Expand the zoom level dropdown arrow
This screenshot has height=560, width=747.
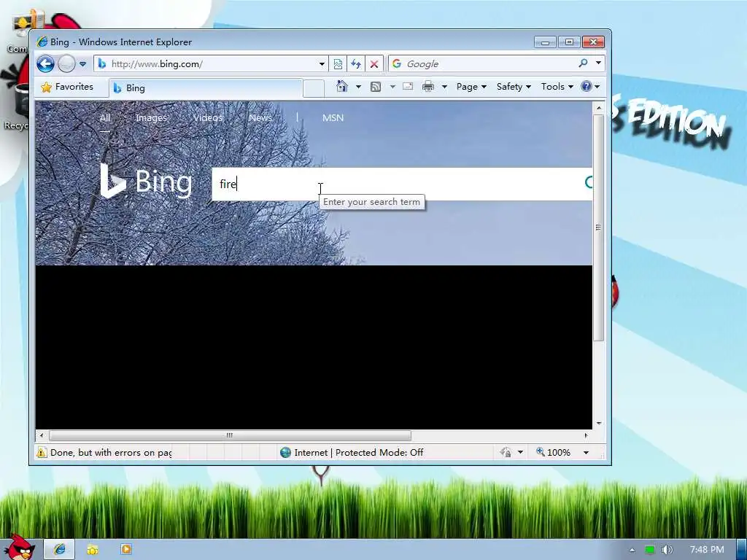586,452
